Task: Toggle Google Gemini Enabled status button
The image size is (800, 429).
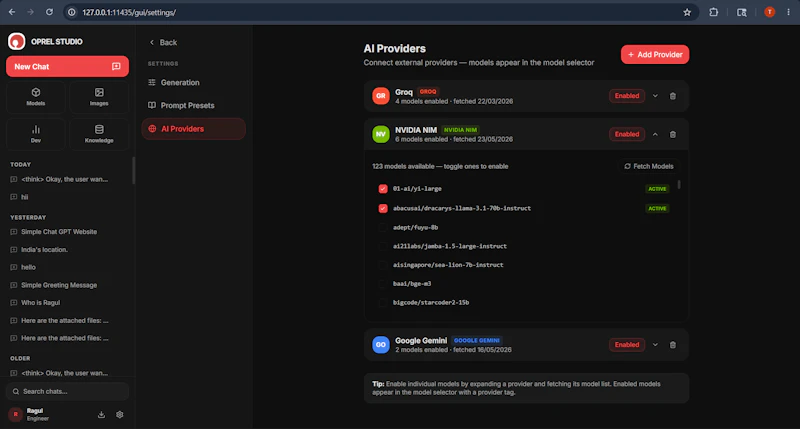Action: [627, 345]
